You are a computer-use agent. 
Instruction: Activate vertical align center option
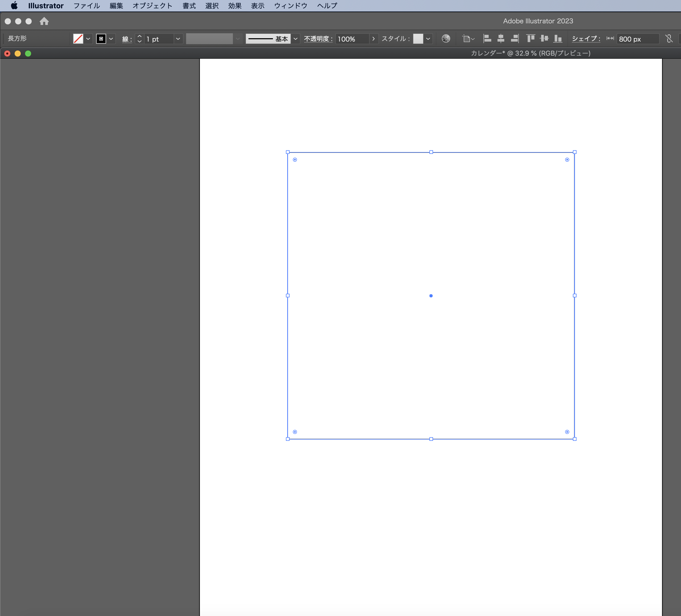[544, 38]
